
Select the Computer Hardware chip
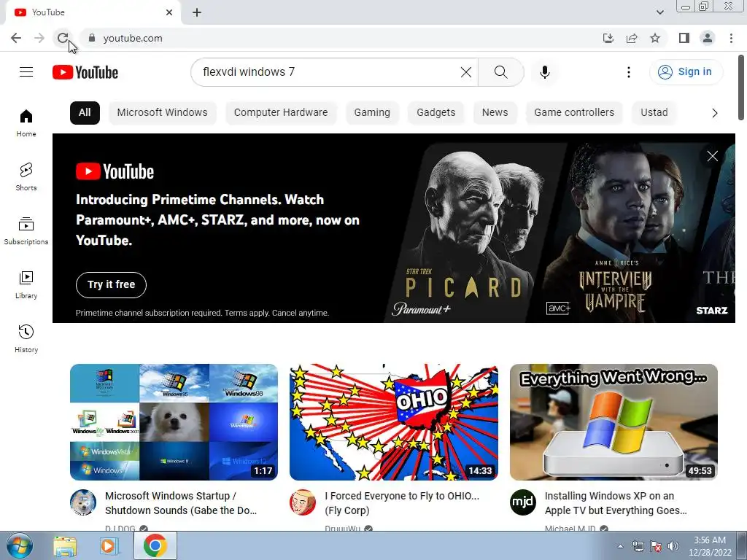(x=281, y=113)
